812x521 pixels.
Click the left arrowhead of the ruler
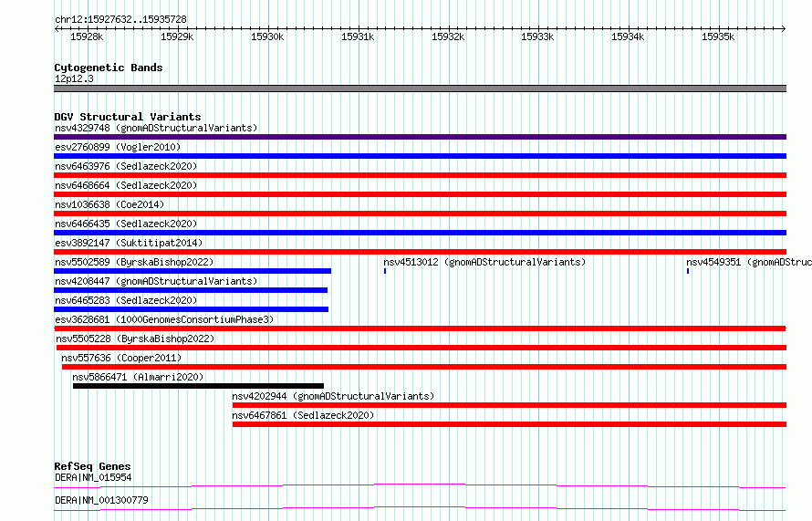[57, 29]
